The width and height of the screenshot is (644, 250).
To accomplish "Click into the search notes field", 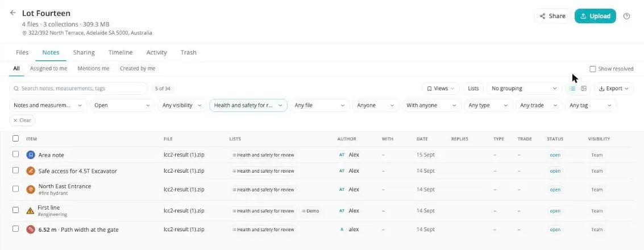I will 78,88.
